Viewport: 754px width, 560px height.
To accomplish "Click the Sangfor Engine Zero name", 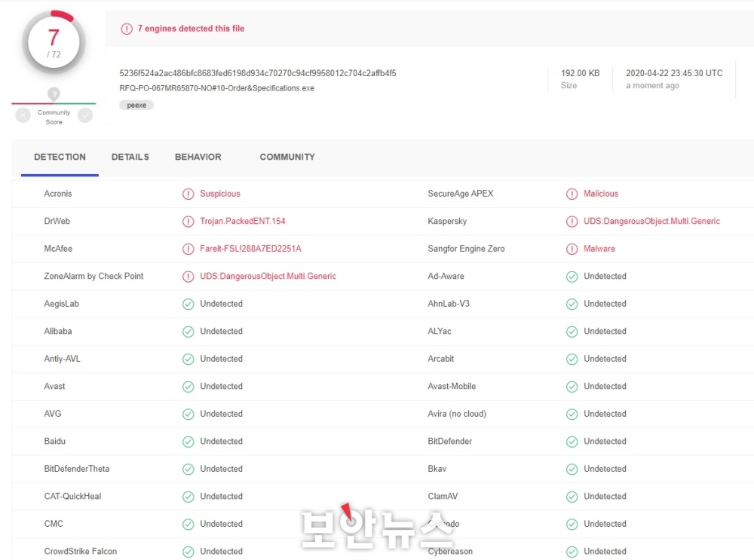I will click(467, 249).
